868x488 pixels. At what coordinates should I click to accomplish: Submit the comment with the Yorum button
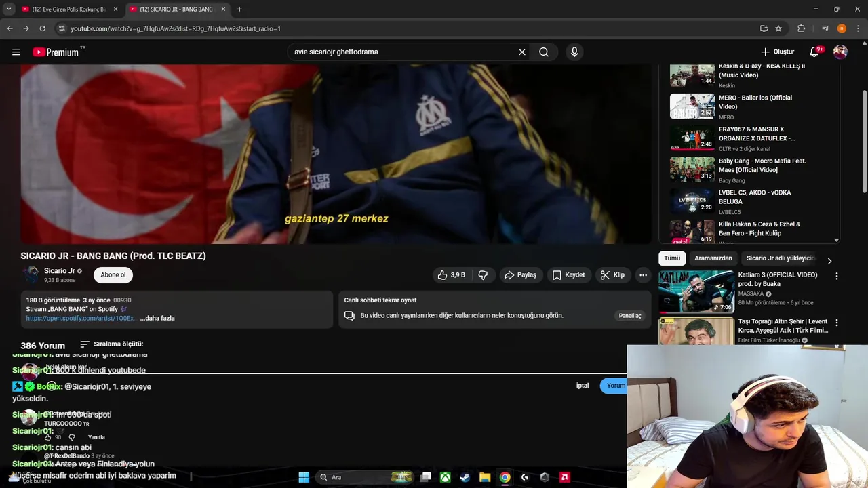[x=614, y=386]
